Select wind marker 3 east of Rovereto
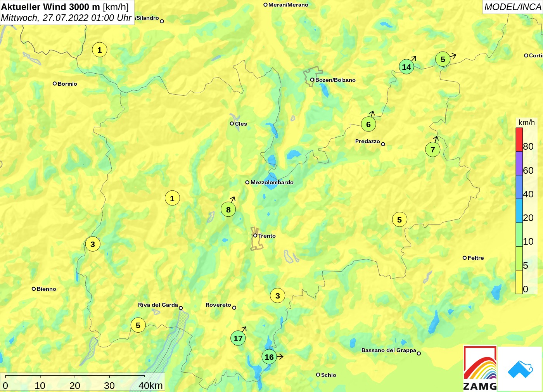The height and width of the screenshot is (392, 543). click(x=278, y=295)
